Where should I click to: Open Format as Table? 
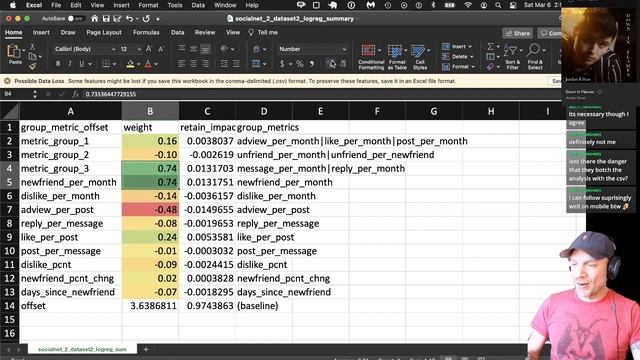[397, 57]
